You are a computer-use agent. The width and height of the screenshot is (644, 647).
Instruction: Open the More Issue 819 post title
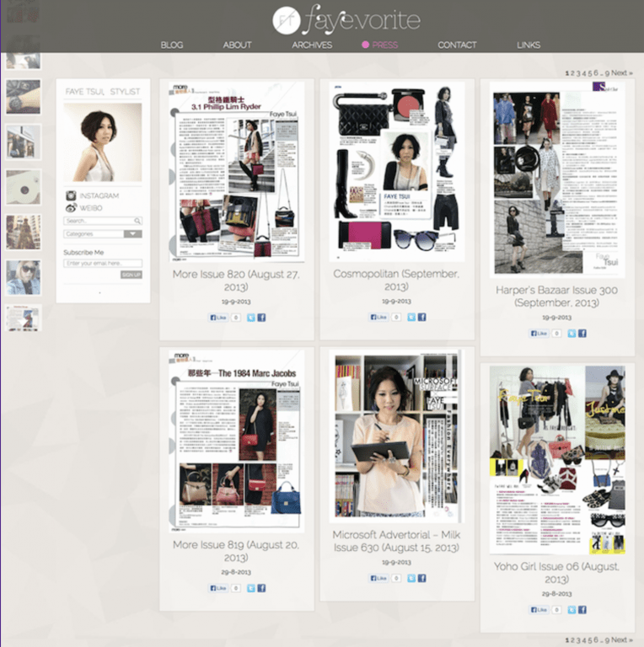pyautogui.click(x=236, y=551)
